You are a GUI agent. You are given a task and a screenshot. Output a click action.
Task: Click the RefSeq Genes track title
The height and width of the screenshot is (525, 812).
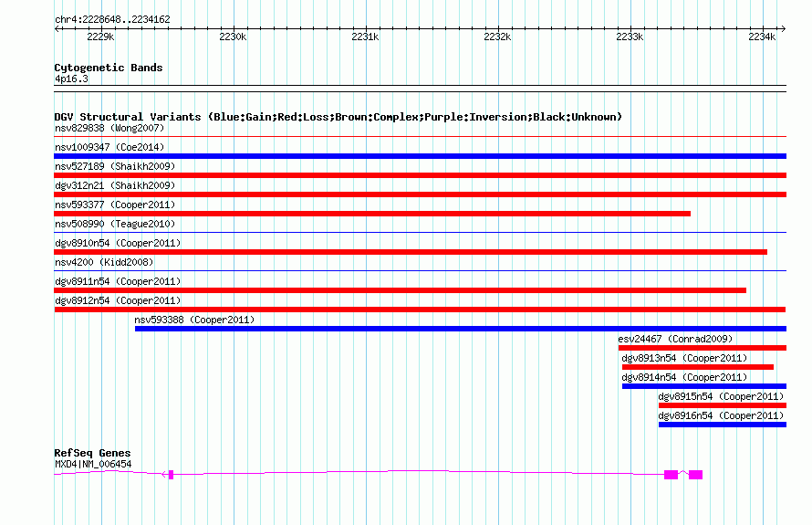92,453
